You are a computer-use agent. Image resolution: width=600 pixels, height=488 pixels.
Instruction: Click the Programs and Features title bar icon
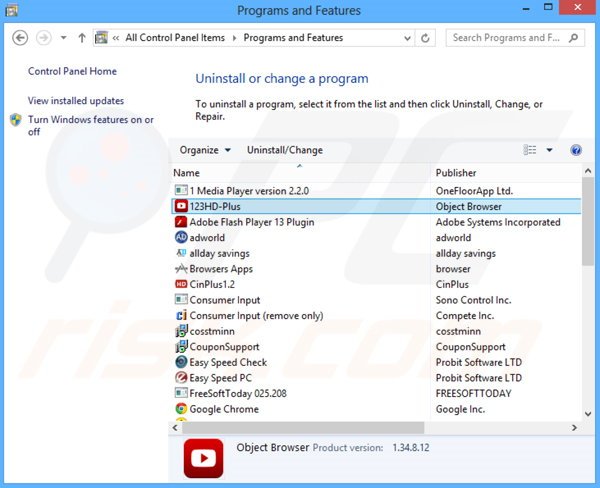[x=11, y=10]
